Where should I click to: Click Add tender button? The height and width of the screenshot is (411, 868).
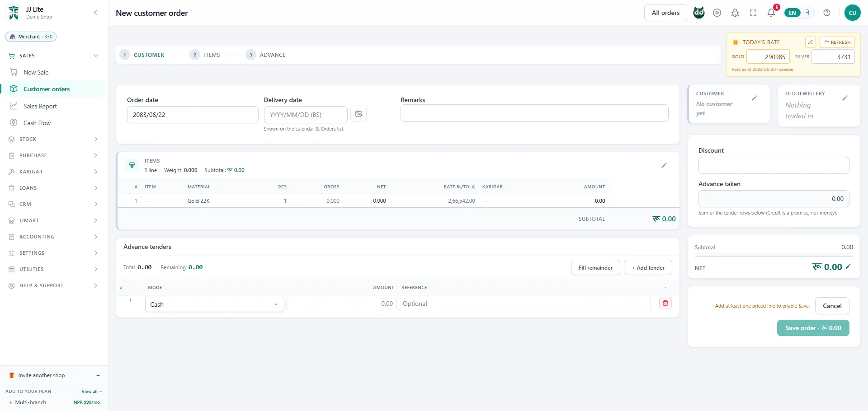click(x=648, y=267)
